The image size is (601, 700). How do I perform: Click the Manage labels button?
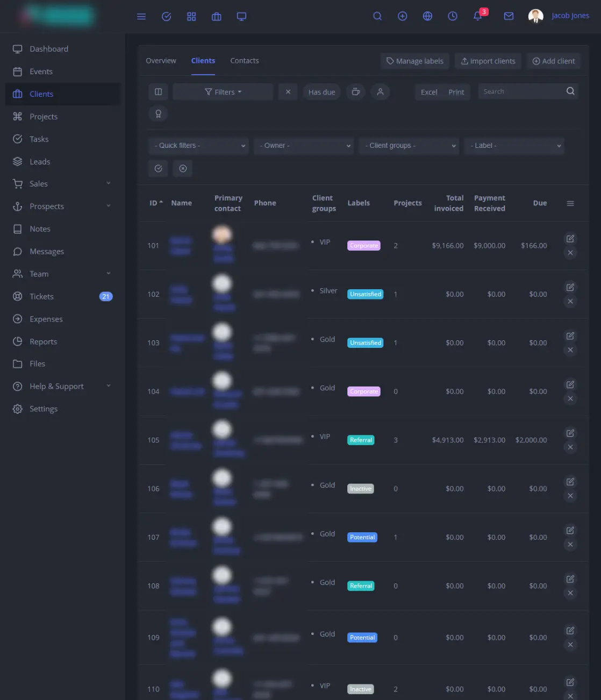tap(415, 61)
